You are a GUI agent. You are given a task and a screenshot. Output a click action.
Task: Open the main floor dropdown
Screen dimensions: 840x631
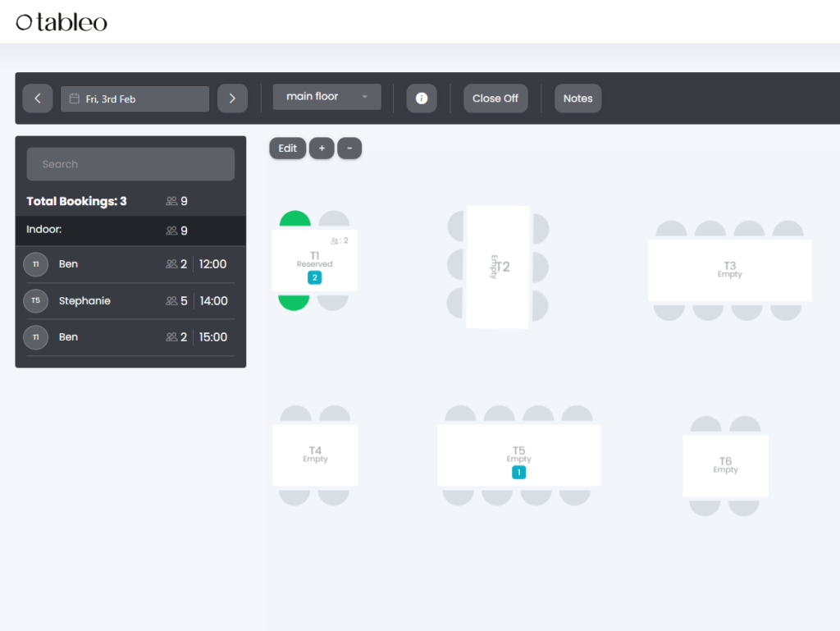326,97
